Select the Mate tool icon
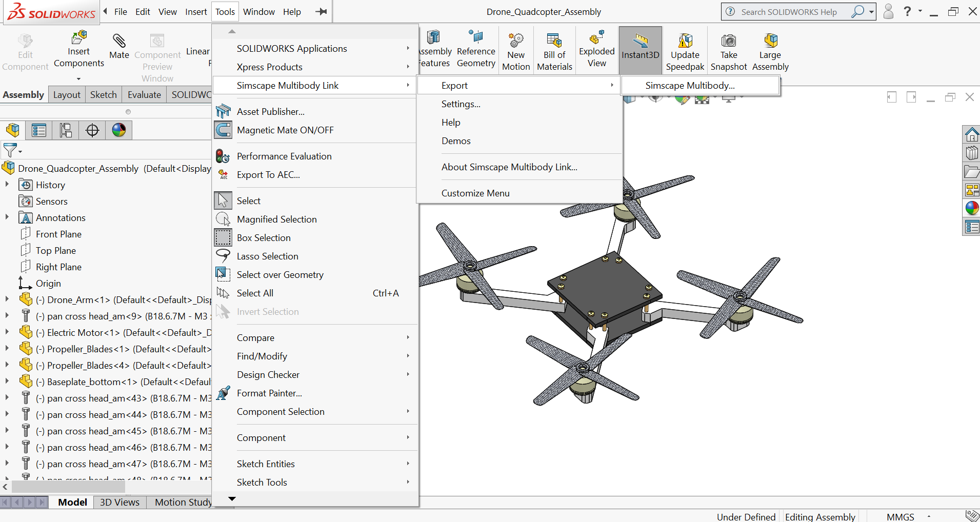The width and height of the screenshot is (980, 522). tap(119, 41)
